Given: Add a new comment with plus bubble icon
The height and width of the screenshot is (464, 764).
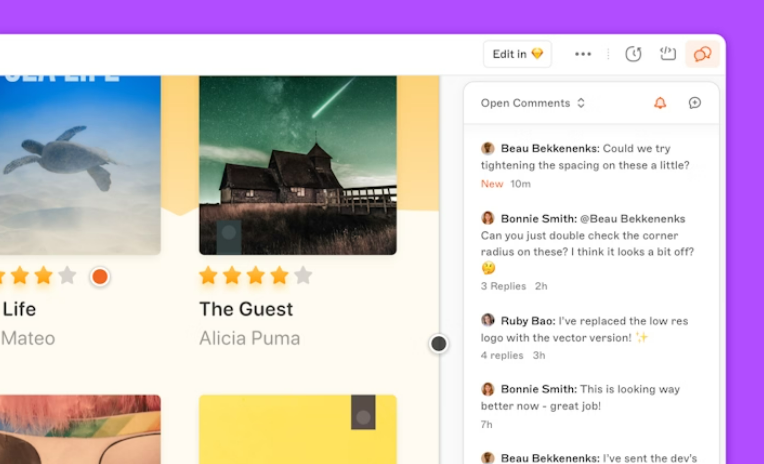Looking at the screenshot, I should click(694, 103).
